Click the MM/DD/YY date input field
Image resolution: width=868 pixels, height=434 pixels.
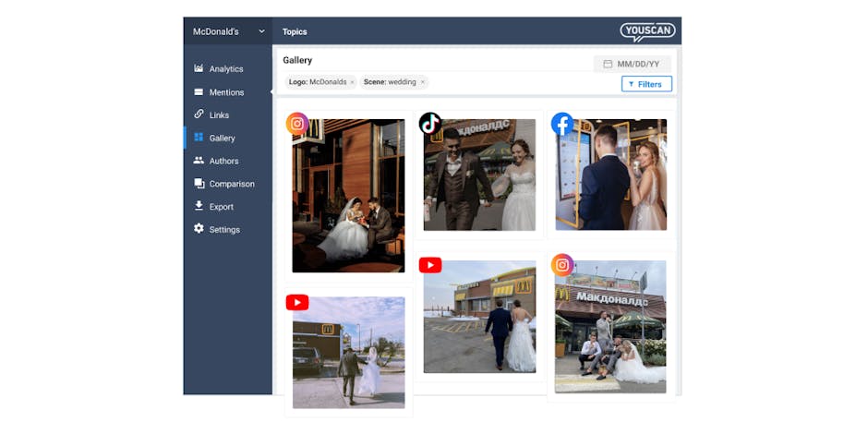click(x=633, y=64)
